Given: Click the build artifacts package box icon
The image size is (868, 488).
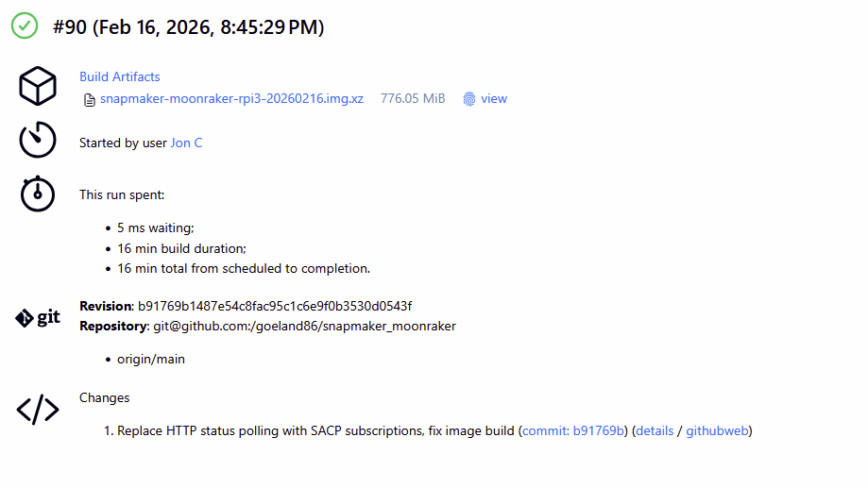Looking at the screenshot, I should point(39,87).
